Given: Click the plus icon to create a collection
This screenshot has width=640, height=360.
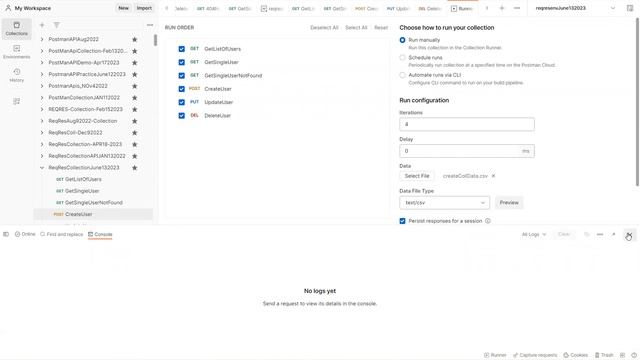Looking at the screenshot, I should [42, 25].
